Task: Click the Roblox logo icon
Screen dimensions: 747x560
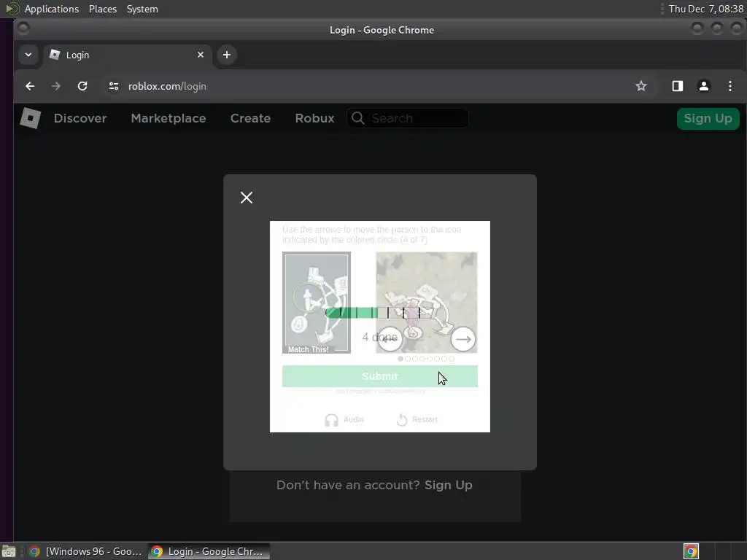Action: tap(30, 118)
